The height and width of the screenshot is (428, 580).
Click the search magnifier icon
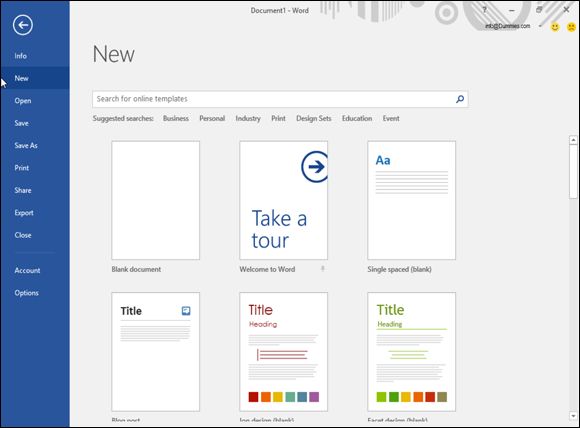(460, 99)
